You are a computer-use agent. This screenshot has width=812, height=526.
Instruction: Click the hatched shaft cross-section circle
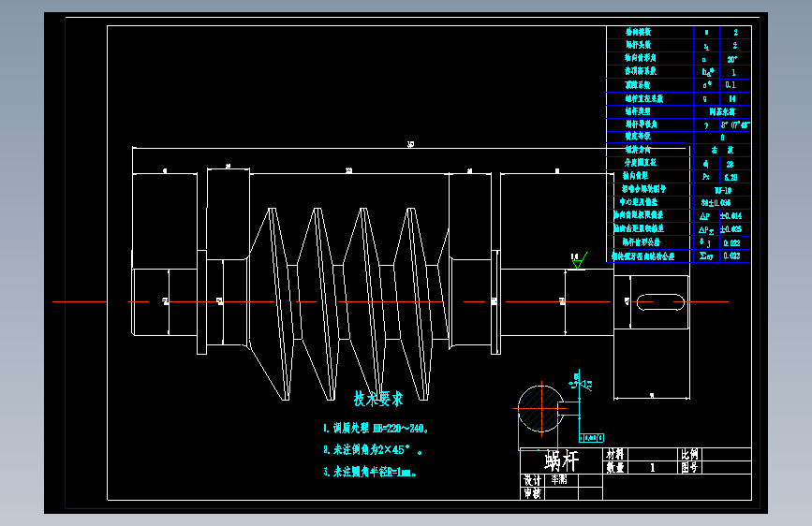tap(540, 408)
